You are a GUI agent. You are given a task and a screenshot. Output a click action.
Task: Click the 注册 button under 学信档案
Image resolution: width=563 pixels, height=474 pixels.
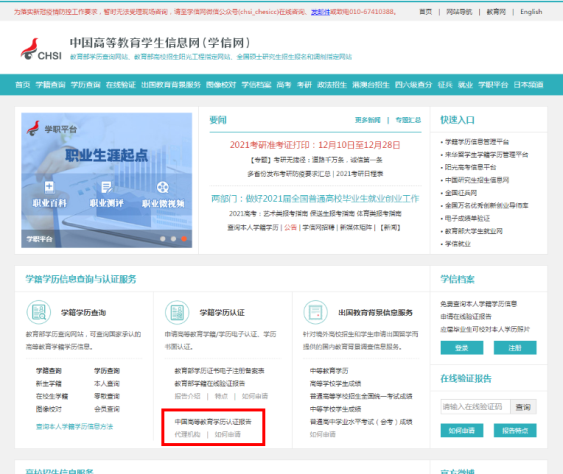(515, 348)
